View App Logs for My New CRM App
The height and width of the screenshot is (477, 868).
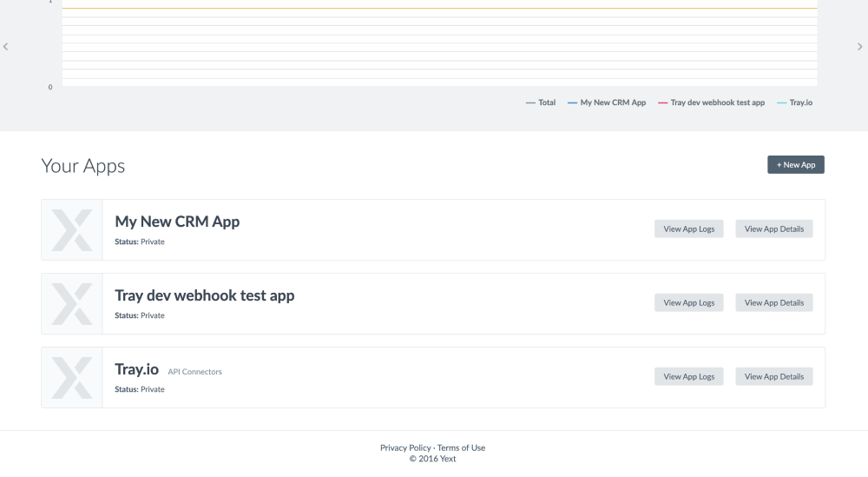point(688,229)
